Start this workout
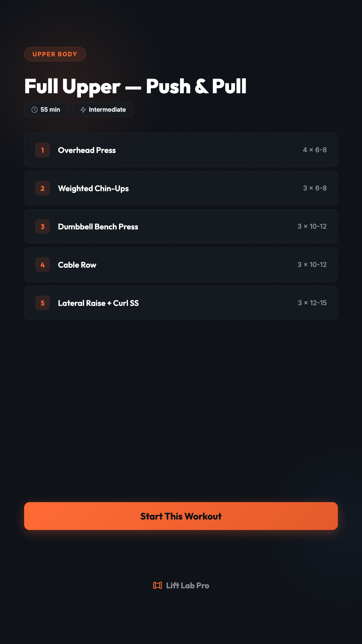 coord(181,516)
